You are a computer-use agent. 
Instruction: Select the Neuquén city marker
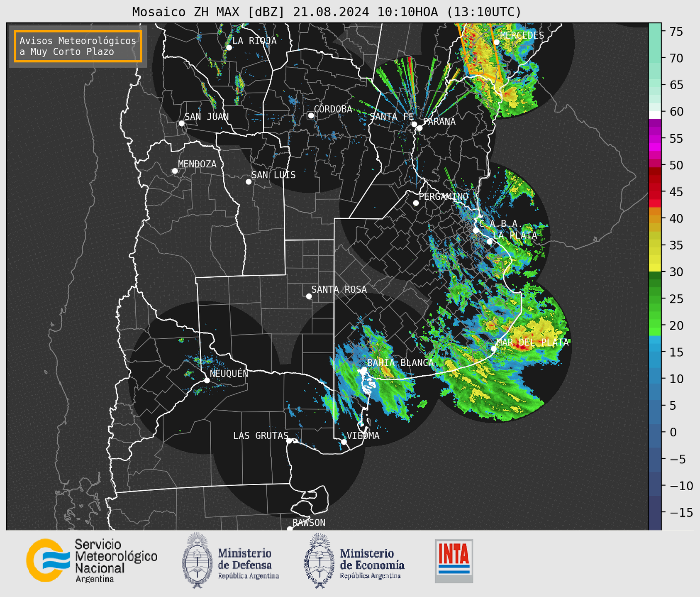pyautogui.click(x=207, y=380)
